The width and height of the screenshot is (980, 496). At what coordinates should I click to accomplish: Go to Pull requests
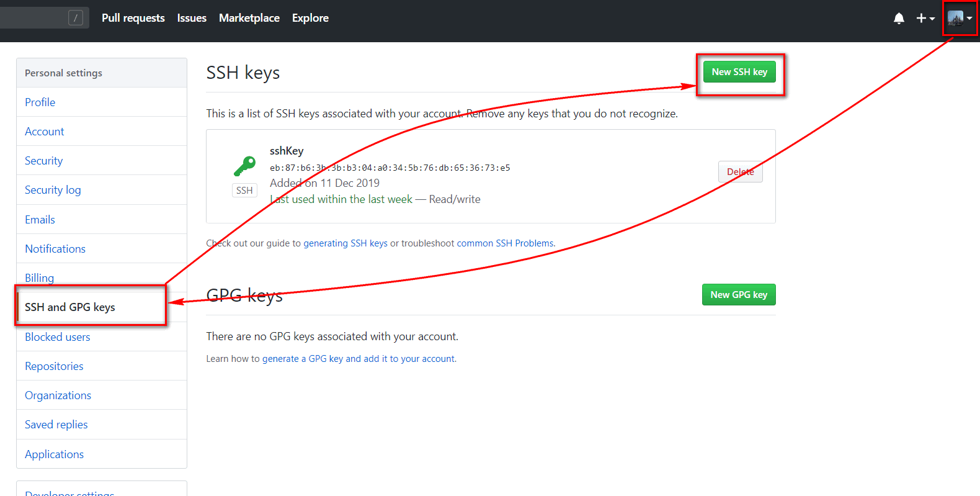pos(133,18)
